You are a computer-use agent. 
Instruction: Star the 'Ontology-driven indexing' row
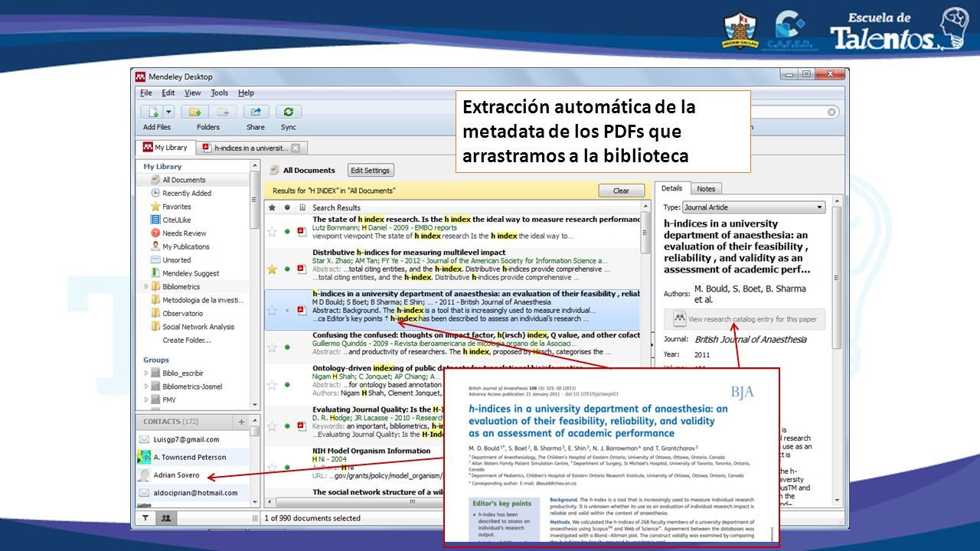click(x=271, y=385)
